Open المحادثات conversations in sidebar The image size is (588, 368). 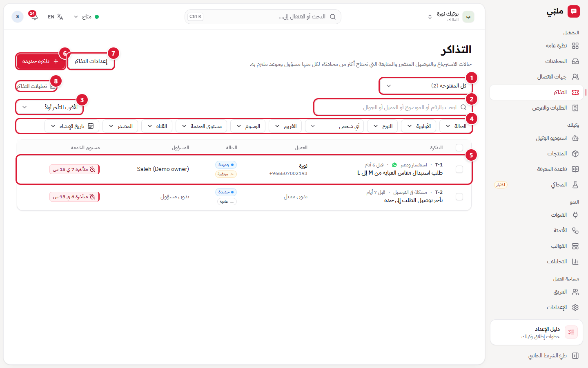[x=537, y=61]
